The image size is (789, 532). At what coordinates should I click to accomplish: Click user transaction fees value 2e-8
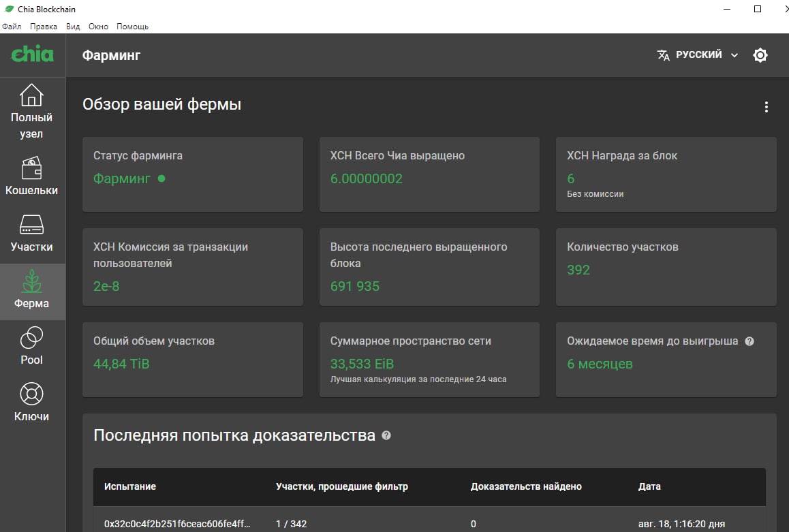tap(106, 286)
